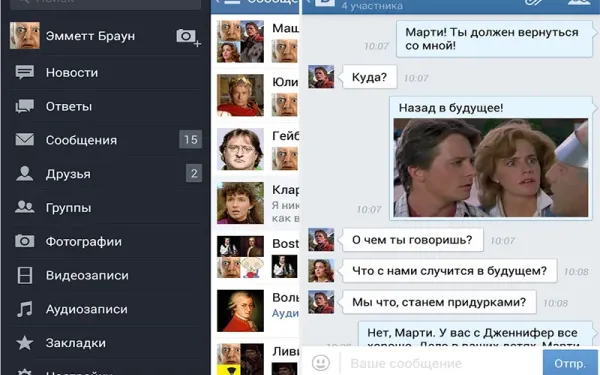This screenshot has height=375, width=600.
Task: Click avatar beside Мы что, станем придурками?
Action: 321,302
